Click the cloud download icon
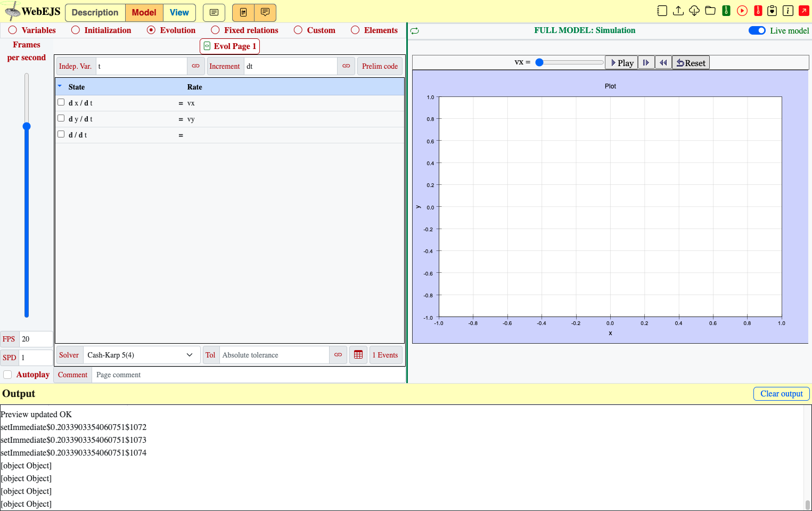 (x=694, y=11)
